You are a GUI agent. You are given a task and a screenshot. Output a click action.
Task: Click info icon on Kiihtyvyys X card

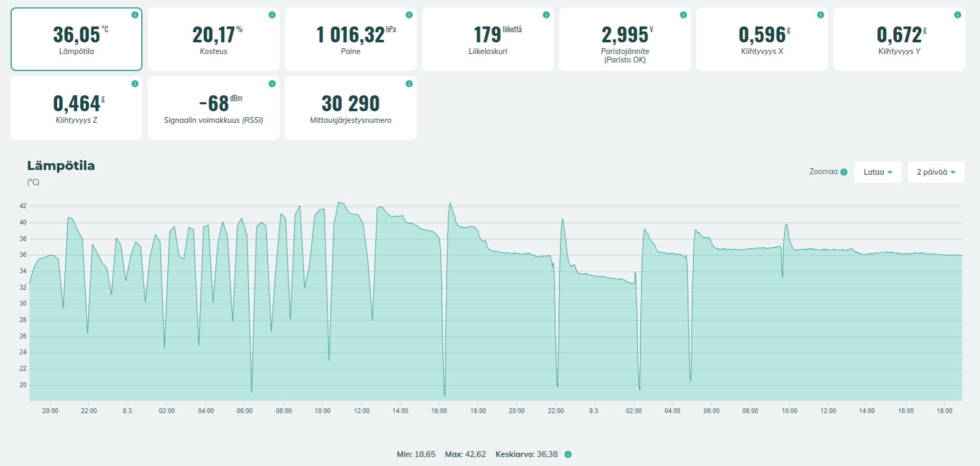click(820, 15)
